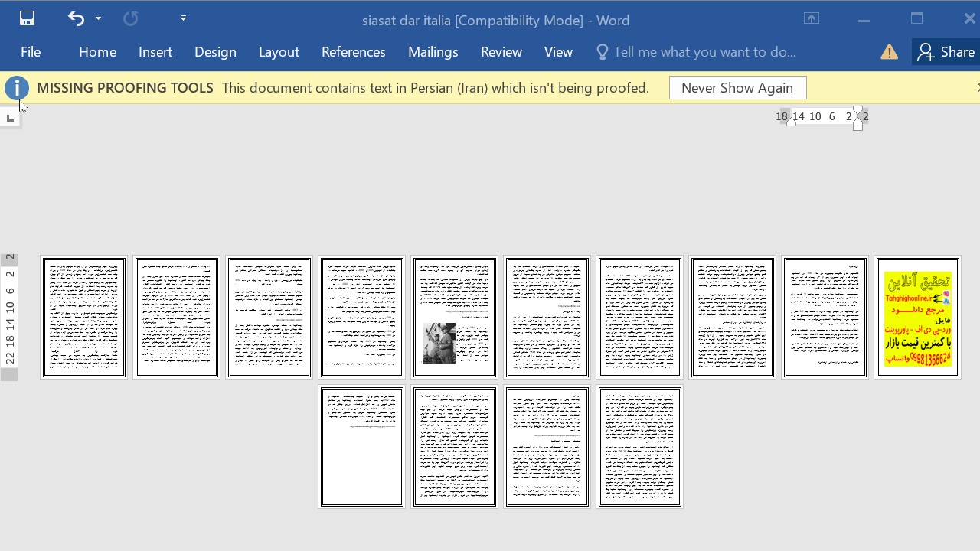Image resolution: width=980 pixels, height=551 pixels.
Task: Click the Ribbon Display Options icon
Action: [x=812, y=19]
